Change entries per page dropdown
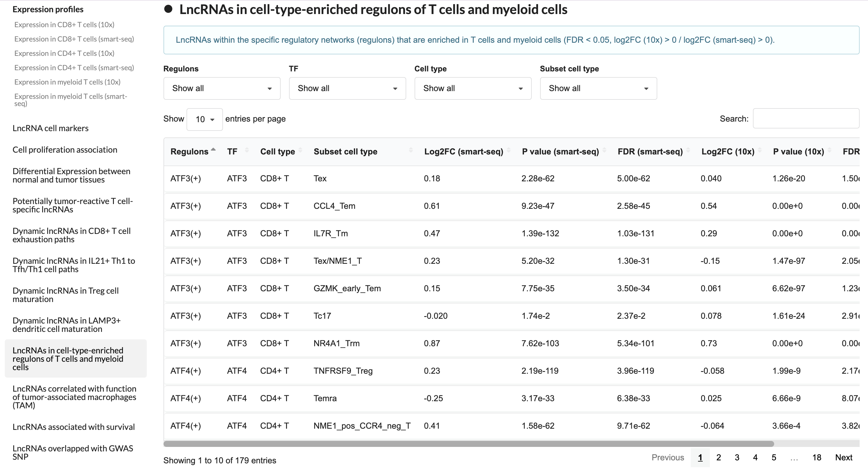The height and width of the screenshot is (472, 868). click(x=204, y=119)
